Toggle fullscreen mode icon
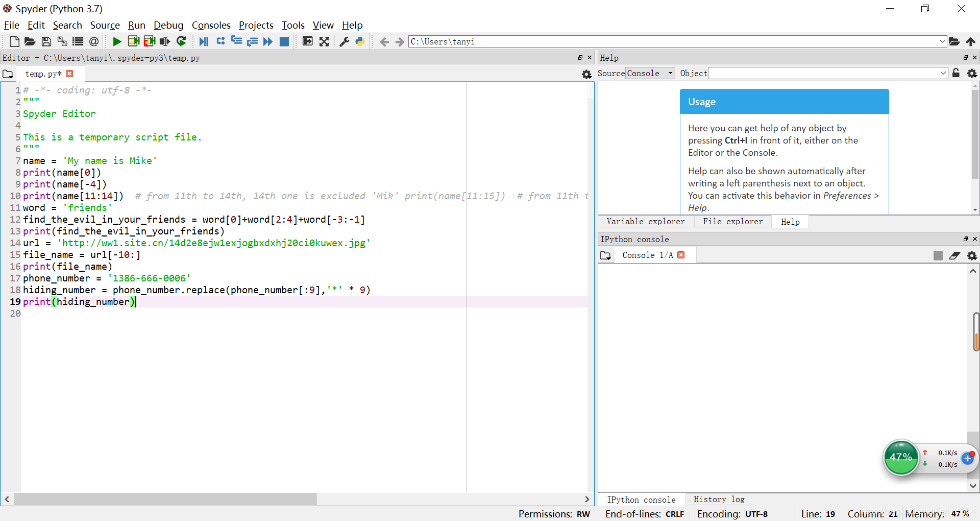This screenshot has height=521, width=980. click(324, 41)
